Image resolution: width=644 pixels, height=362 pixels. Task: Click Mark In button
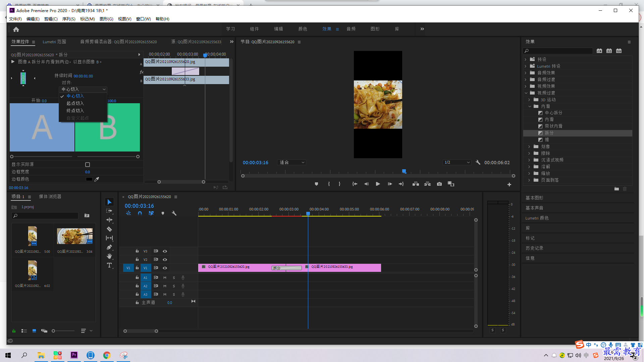(x=329, y=184)
